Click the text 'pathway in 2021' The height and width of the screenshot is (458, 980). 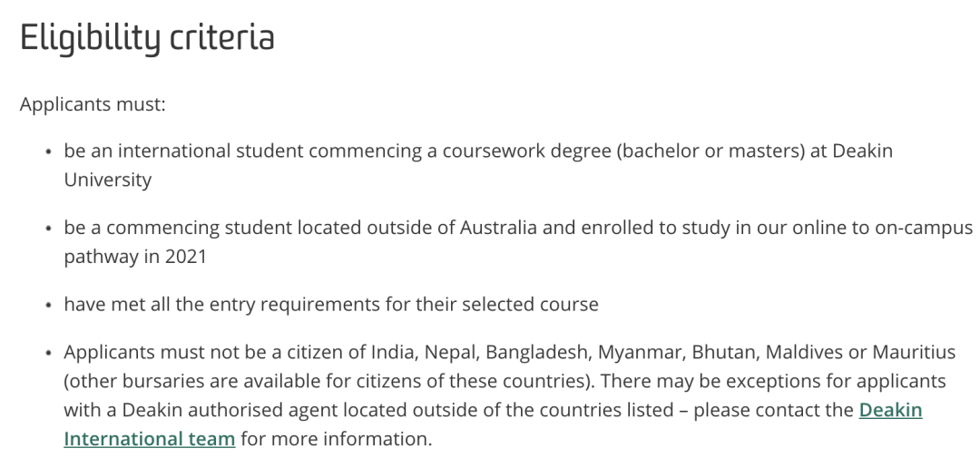135,256
